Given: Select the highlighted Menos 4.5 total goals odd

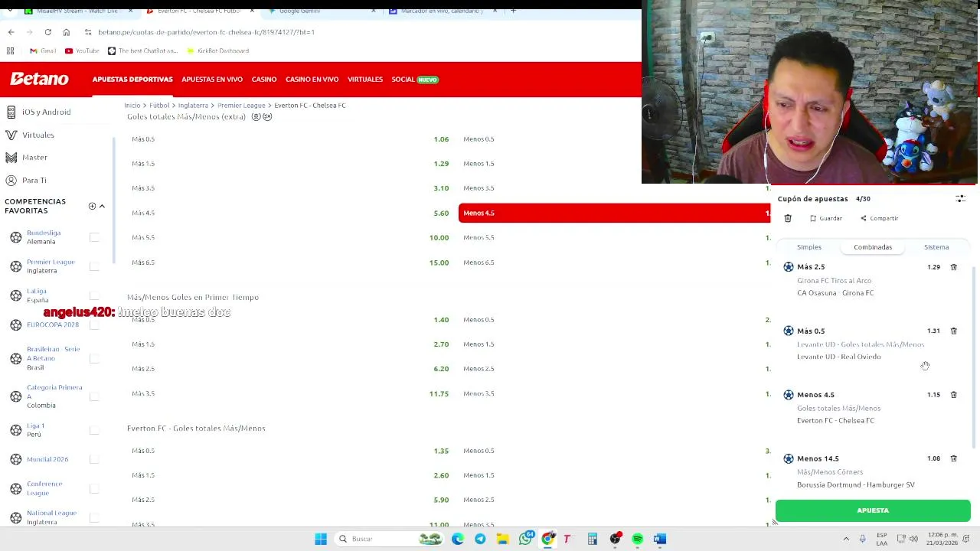Looking at the screenshot, I should [x=614, y=213].
